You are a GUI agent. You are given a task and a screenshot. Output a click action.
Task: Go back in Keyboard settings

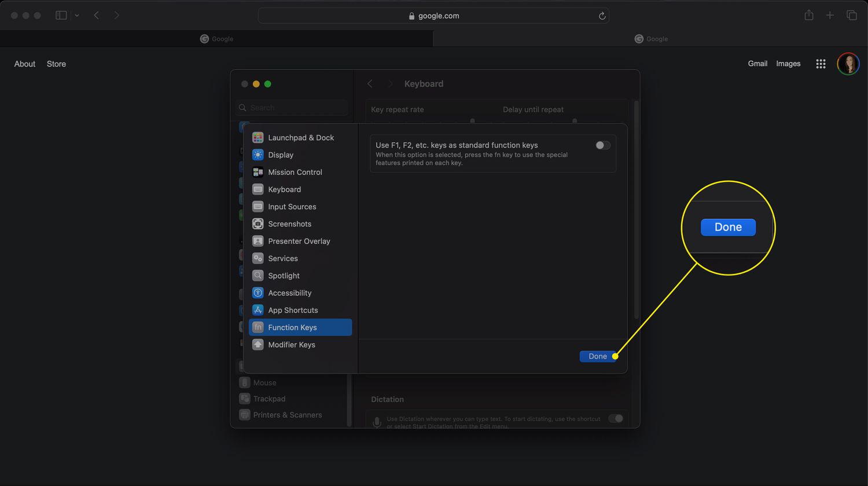pos(370,84)
